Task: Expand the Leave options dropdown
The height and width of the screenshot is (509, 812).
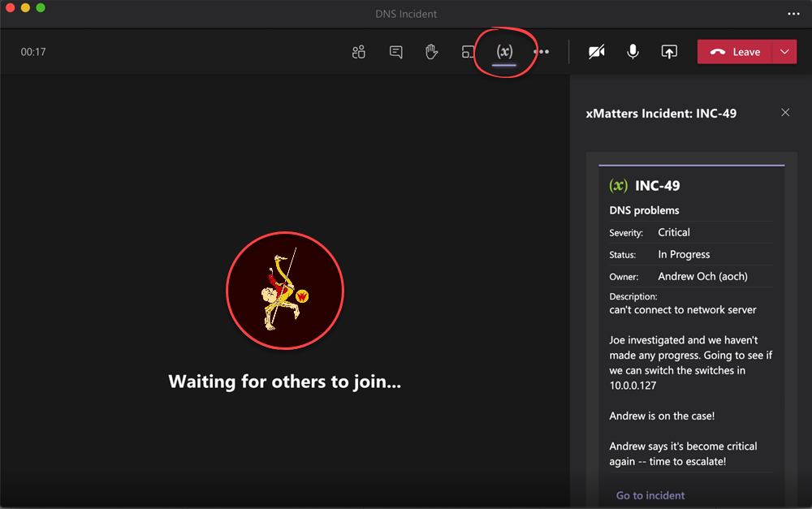Action: click(x=784, y=52)
